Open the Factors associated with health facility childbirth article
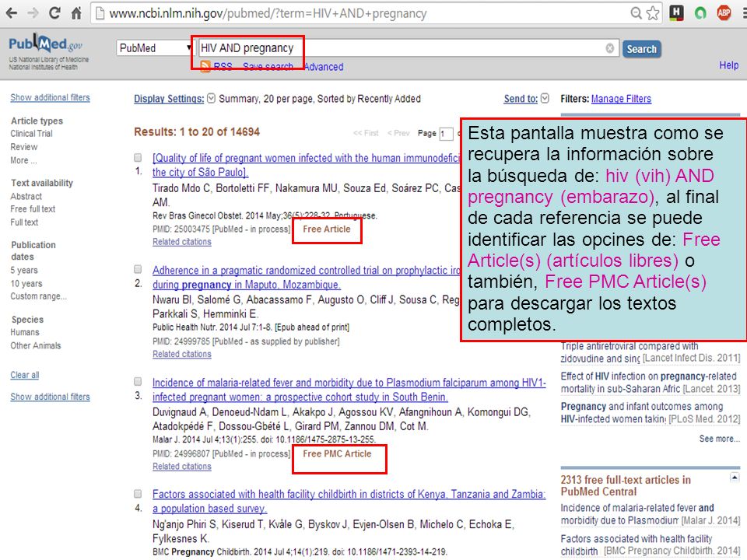 (349, 501)
